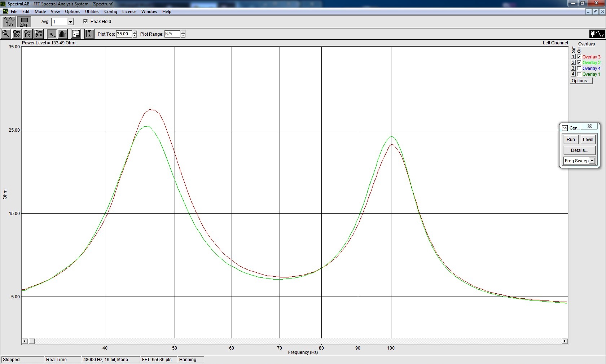Enable the Overlay 4 checkbox
This screenshot has width=606, height=364.
tap(579, 68)
